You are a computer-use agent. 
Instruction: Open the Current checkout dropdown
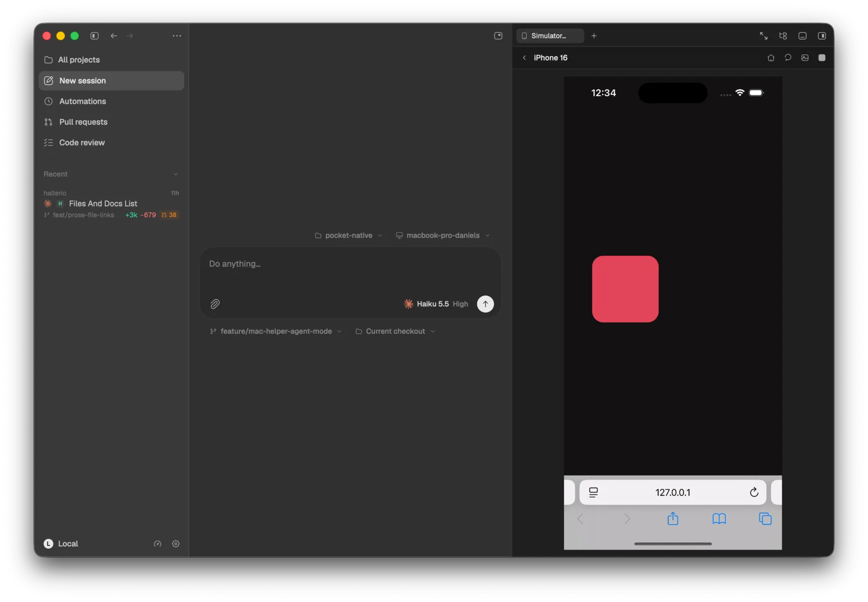pyautogui.click(x=395, y=331)
